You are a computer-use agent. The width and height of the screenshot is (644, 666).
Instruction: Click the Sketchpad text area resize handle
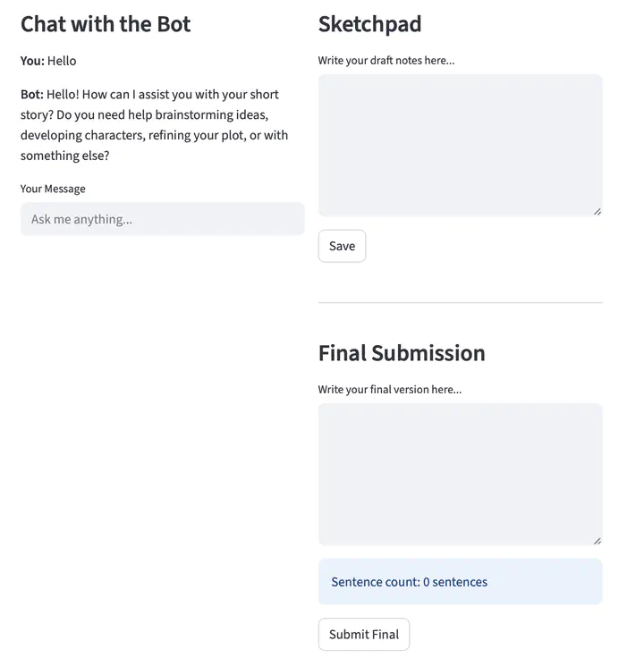[597, 211]
